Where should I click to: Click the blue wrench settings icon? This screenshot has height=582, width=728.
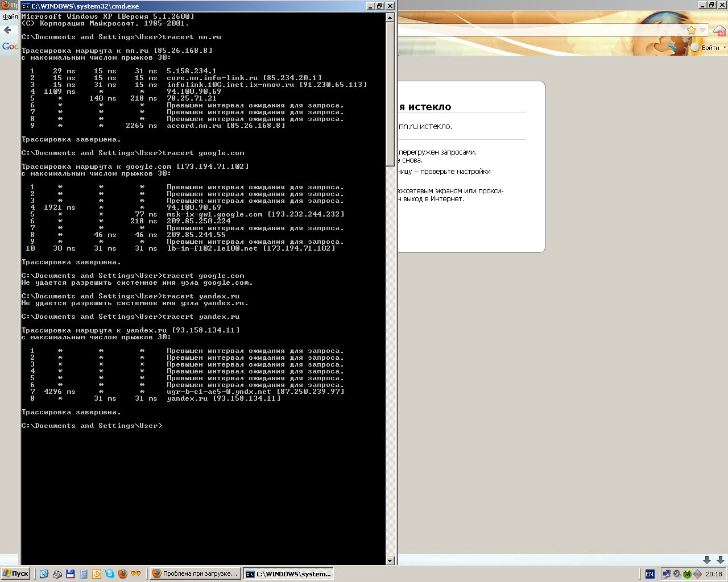(x=673, y=48)
